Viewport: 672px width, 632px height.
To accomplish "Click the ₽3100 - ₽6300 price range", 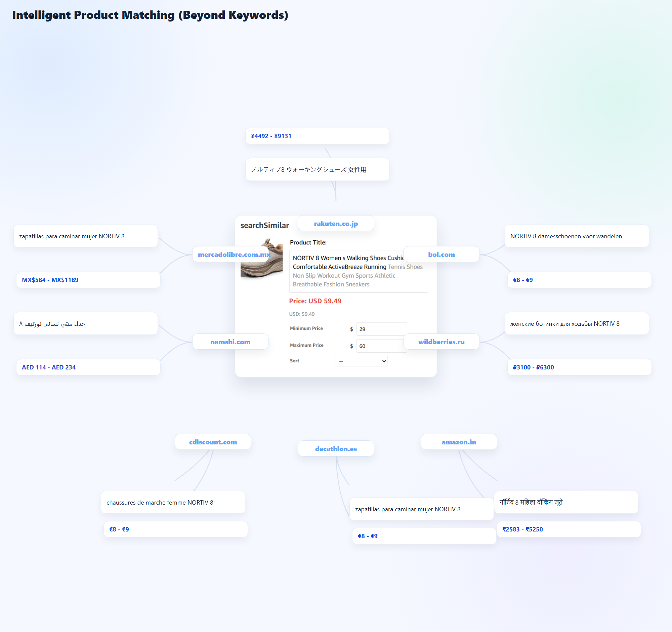I will click(x=579, y=367).
